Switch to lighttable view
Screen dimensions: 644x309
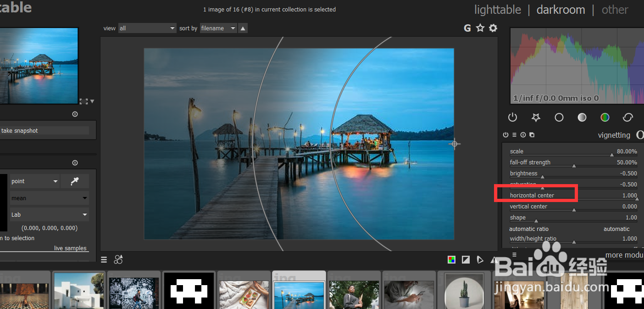coord(498,10)
